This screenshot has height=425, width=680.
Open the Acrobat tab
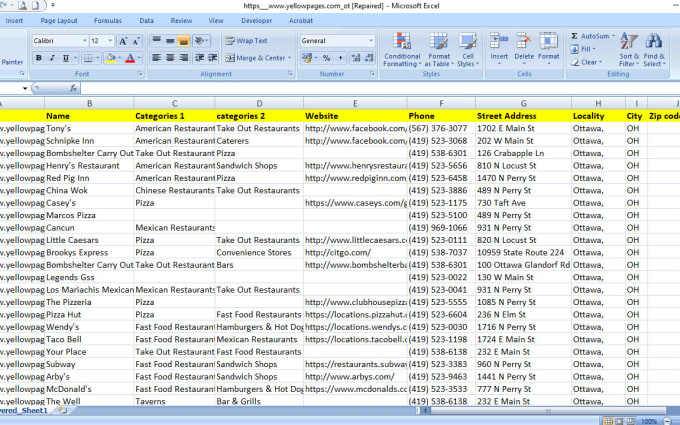coord(301,20)
